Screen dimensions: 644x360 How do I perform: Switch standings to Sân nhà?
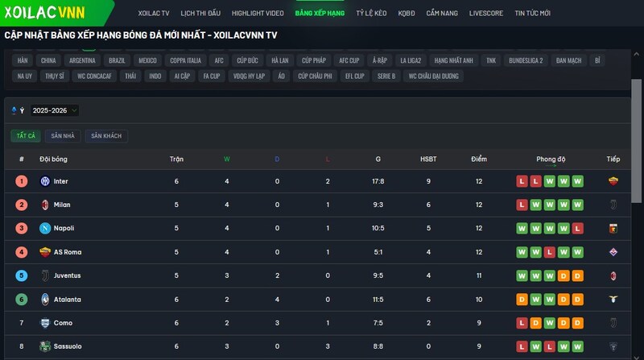tap(62, 136)
